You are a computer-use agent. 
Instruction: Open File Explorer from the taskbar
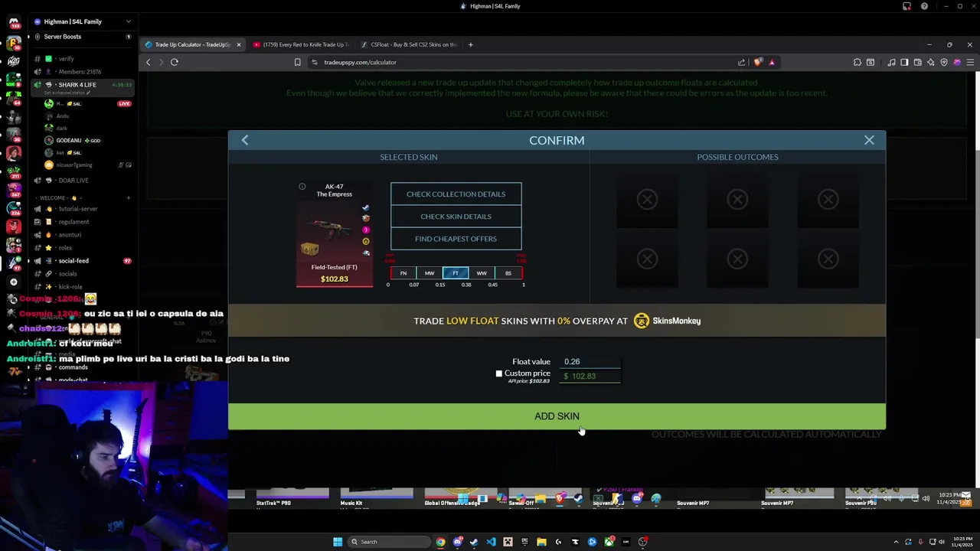coord(541,542)
